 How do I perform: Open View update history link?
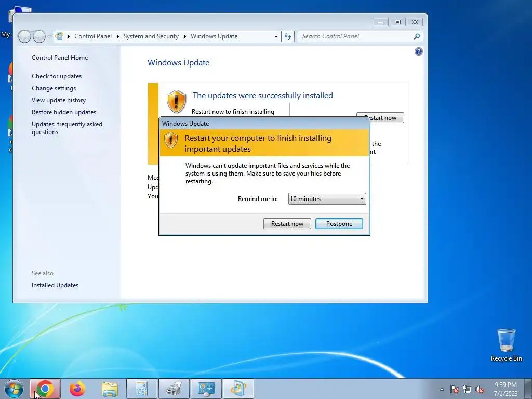coord(59,100)
